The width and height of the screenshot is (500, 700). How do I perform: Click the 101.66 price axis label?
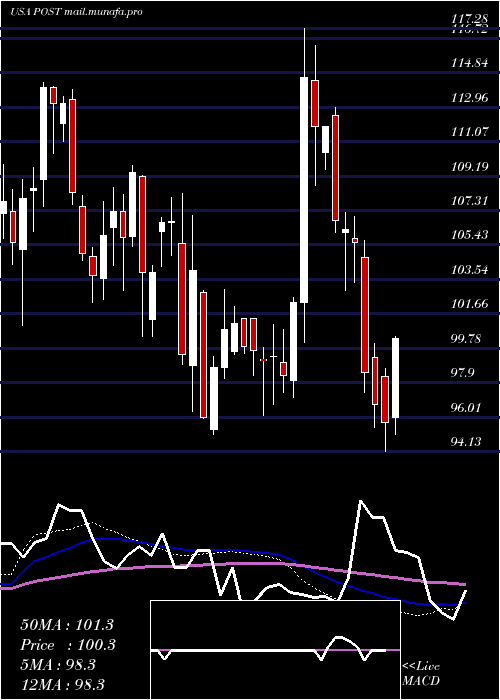coord(470,304)
